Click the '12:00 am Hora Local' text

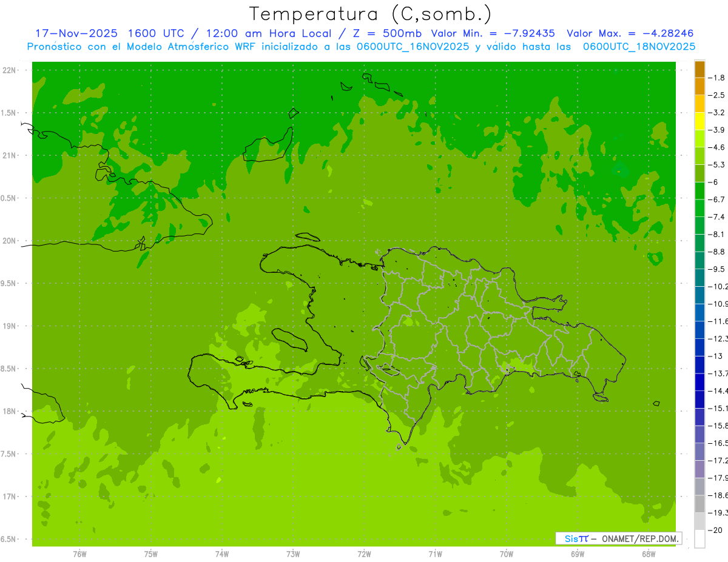coord(269,33)
